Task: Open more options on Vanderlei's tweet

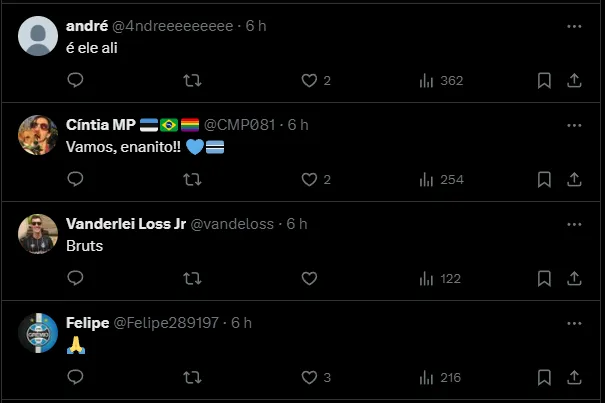Action: tap(574, 224)
